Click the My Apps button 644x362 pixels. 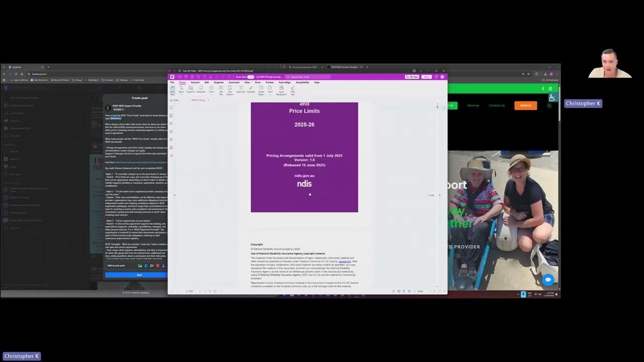click(x=413, y=77)
